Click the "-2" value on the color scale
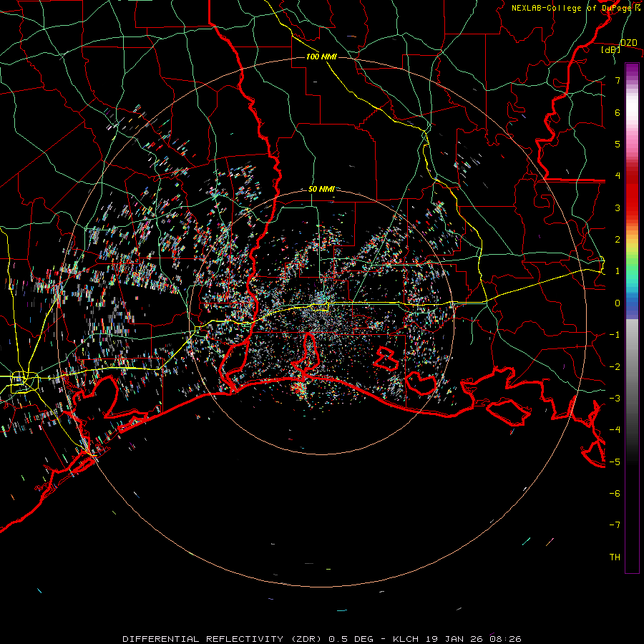 (x=615, y=367)
